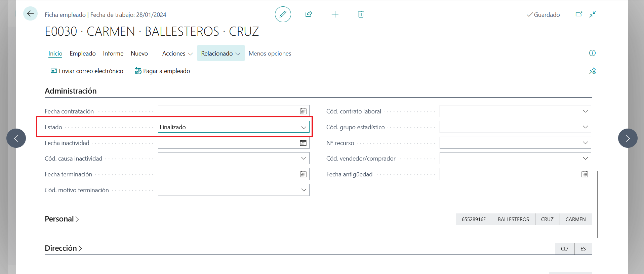Open the Acciones menu
The width and height of the screenshot is (644, 274).
[x=177, y=54]
